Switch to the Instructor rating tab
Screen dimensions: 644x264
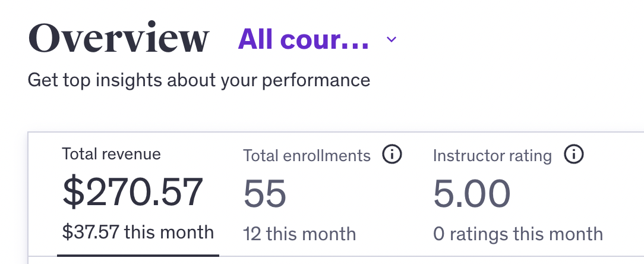(x=493, y=156)
